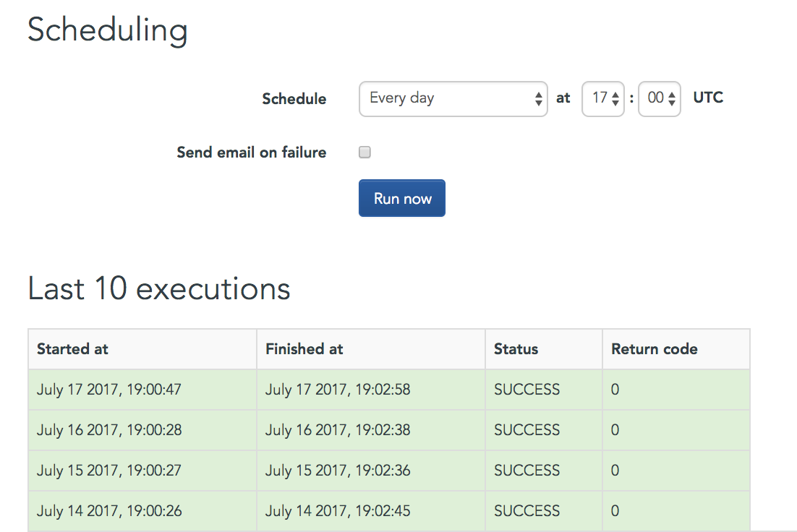Screen dimensions: 797x532
Task: Enable the Send email on failure checkbox
Action: pyautogui.click(x=365, y=152)
